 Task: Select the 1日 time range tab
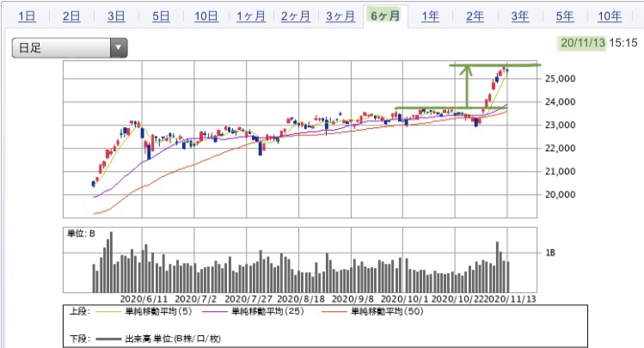28,16
